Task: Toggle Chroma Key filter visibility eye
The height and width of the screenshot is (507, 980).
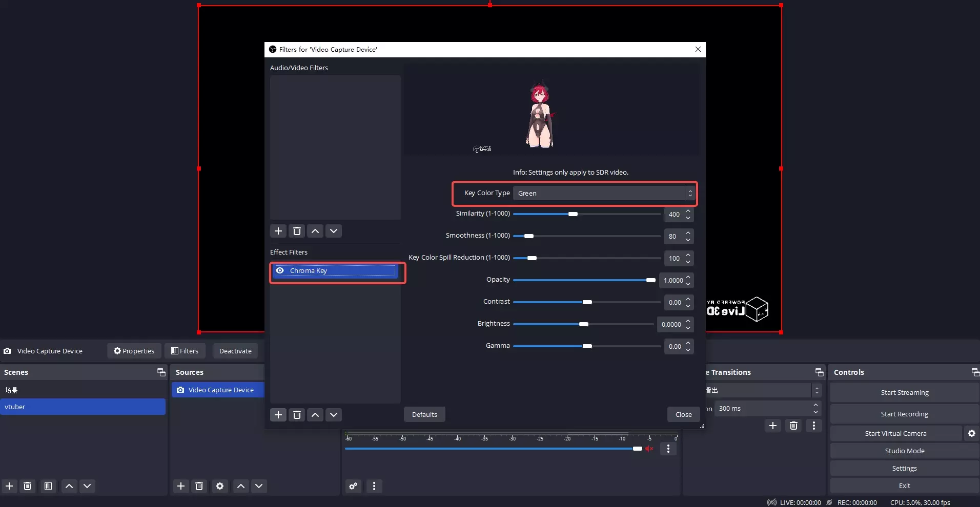Action: [x=280, y=270]
